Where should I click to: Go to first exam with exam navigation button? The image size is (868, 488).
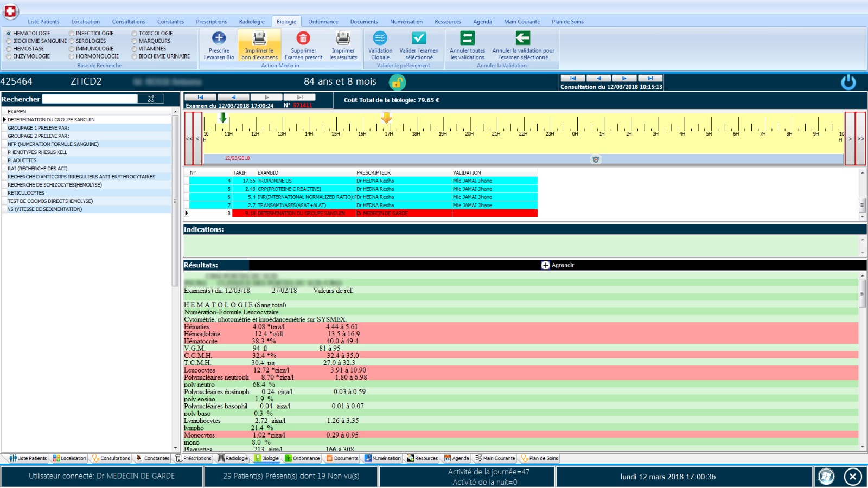click(x=200, y=97)
